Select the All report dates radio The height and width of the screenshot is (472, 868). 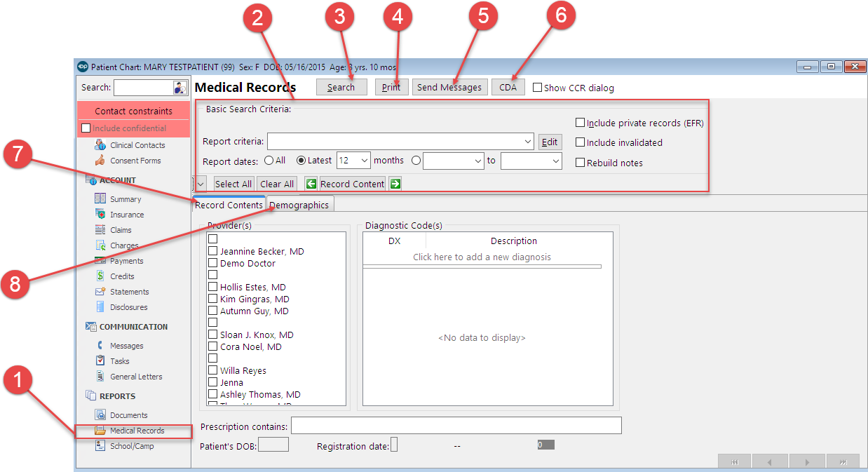[269, 161]
